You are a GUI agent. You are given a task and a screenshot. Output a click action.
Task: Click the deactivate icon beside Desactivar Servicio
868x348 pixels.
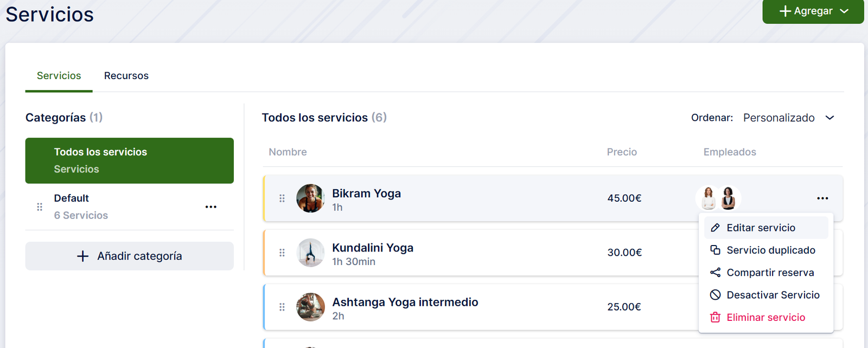[715, 295]
